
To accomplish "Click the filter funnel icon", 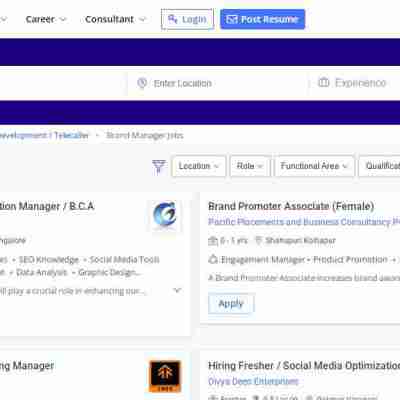I will coord(159,166).
